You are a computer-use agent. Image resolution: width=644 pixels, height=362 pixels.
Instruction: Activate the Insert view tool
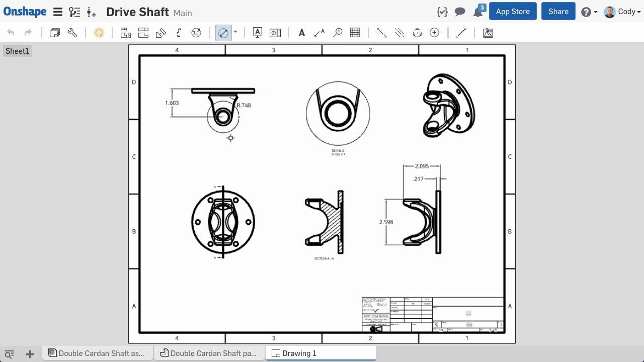(125, 32)
